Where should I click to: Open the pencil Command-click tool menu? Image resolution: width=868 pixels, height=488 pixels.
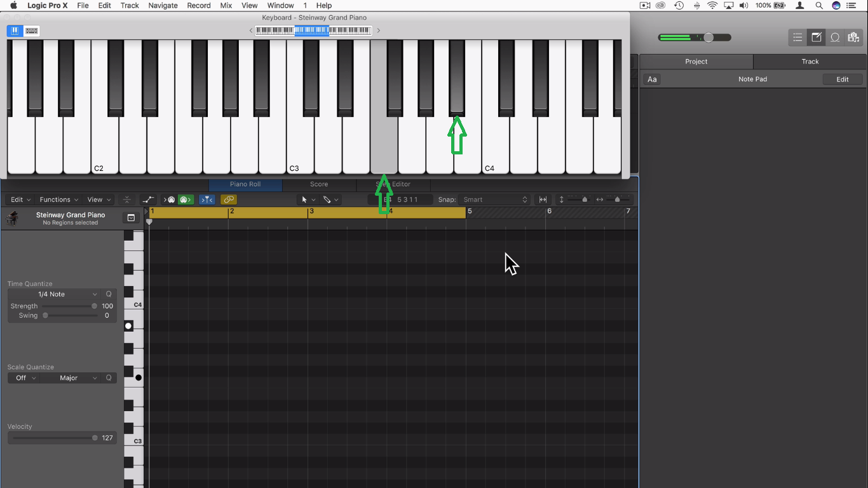tap(331, 200)
